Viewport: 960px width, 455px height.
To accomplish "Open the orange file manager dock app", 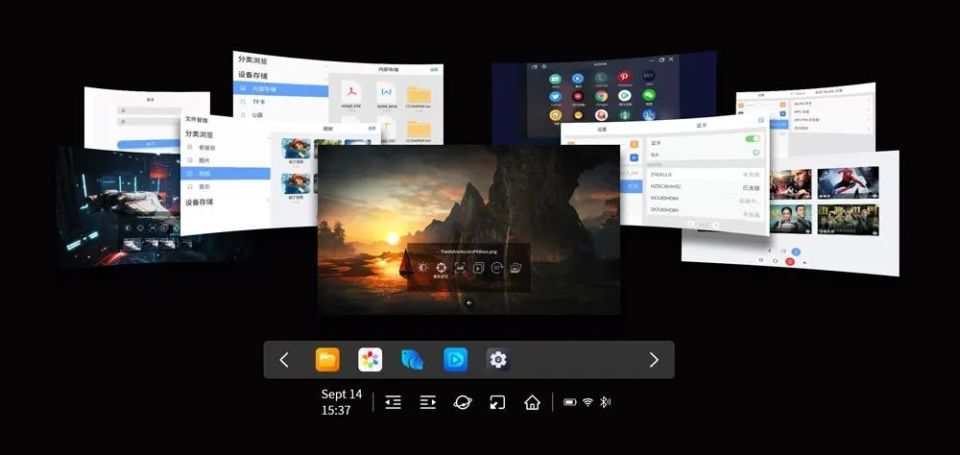I will (x=328, y=360).
